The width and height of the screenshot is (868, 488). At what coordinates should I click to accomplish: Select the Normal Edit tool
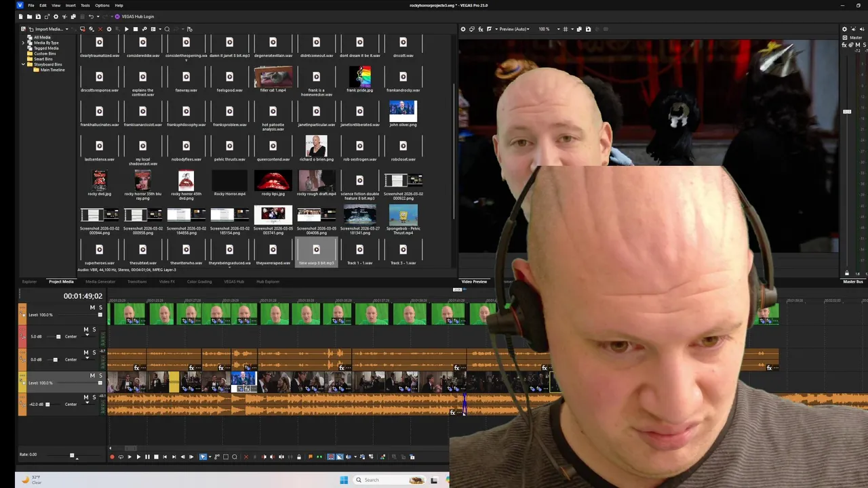coord(203,457)
